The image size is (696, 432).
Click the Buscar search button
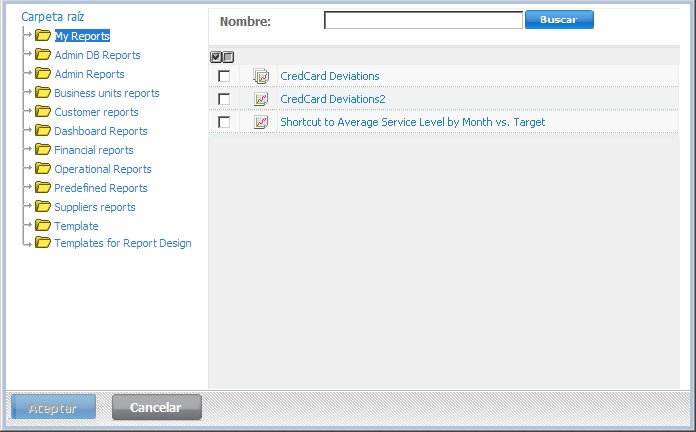coord(559,20)
